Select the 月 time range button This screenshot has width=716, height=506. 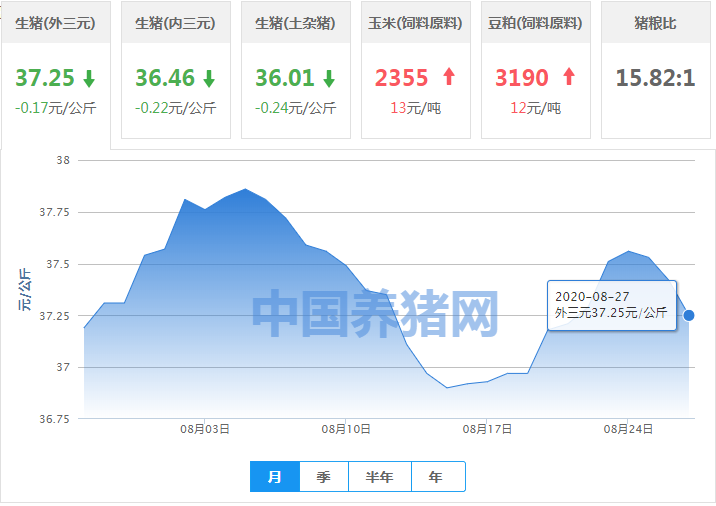point(274,478)
